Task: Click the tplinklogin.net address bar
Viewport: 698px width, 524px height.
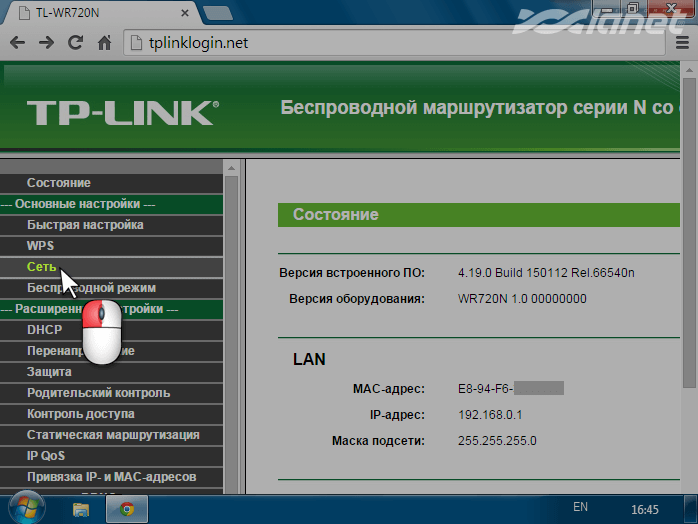Action: pos(380,43)
